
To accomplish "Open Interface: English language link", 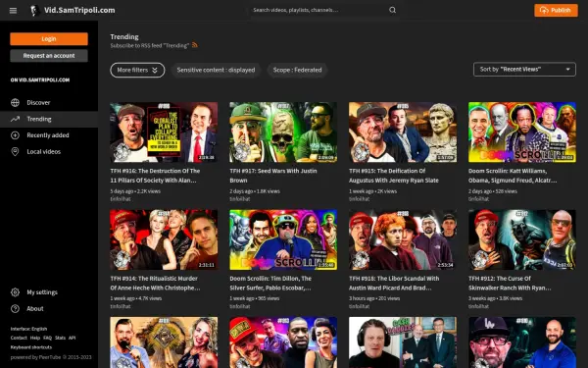I will click(28, 329).
